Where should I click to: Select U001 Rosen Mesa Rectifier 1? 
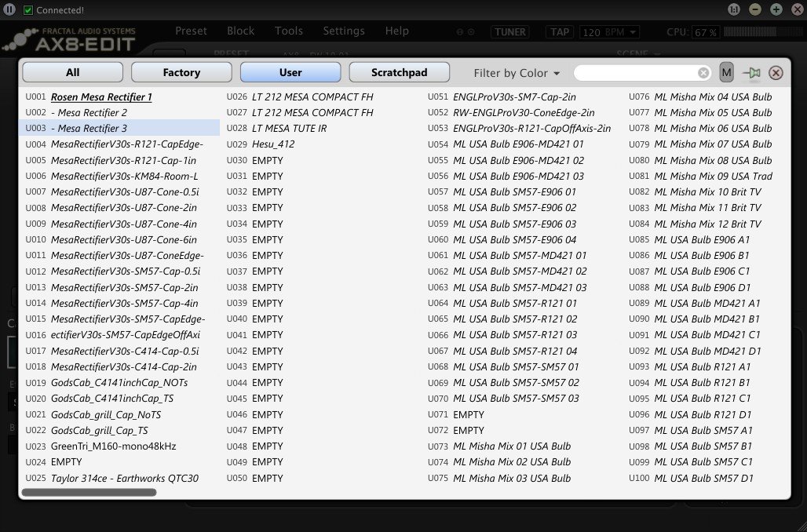[x=119, y=97]
